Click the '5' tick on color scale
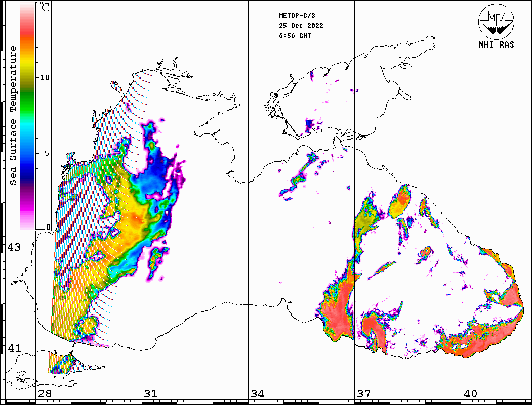The image size is (532, 405). coord(47,153)
